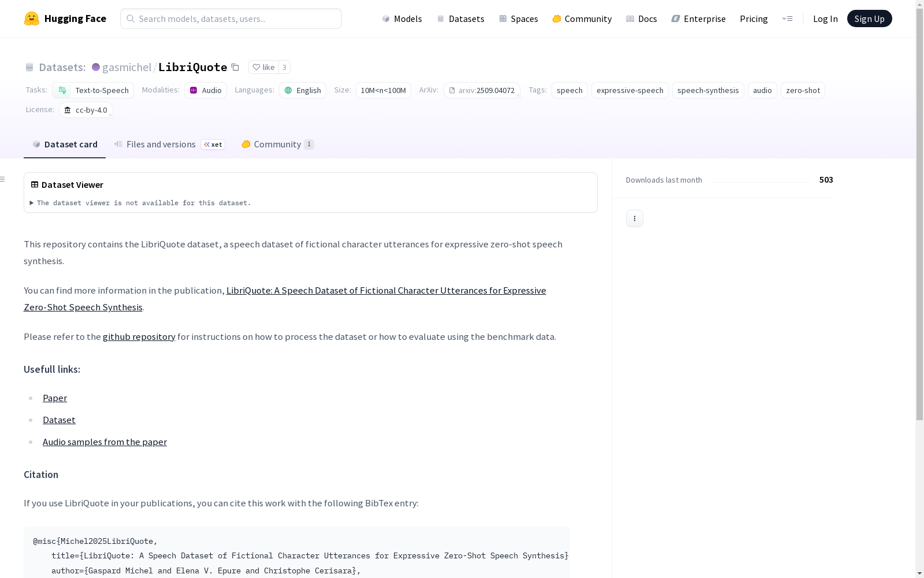Click the cc-by-4.0 license tag
The image size is (924, 578).
[x=86, y=110]
